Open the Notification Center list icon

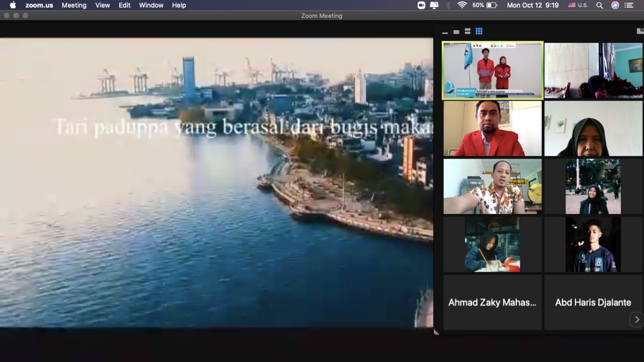[x=629, y=5]
